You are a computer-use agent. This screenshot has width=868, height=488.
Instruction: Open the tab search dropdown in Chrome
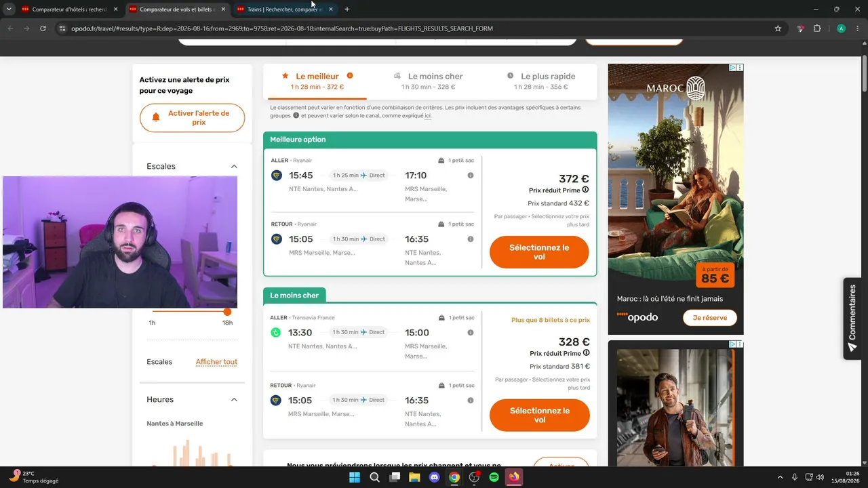(x=9, y=9)
